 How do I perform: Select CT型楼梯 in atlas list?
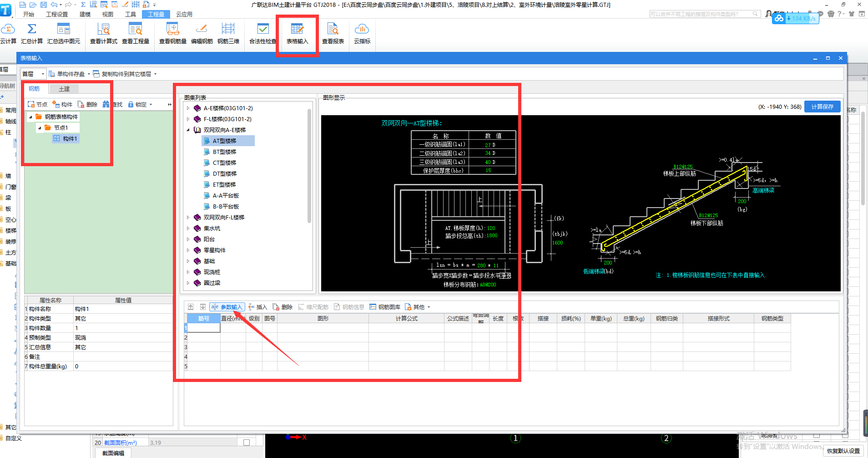click(224, 163)
